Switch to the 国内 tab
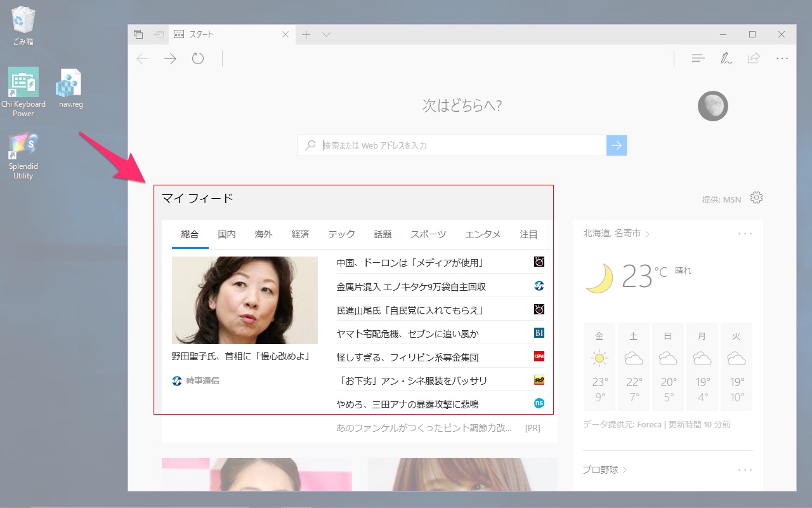This screenshot has width=812, height=508. pos(226,234)
